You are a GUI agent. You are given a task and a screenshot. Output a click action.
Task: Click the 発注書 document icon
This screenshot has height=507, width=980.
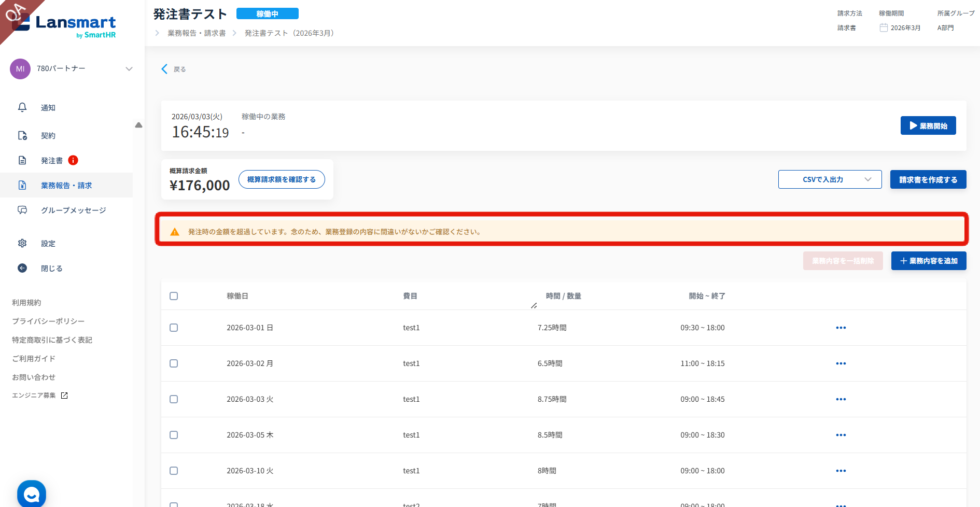pyautogui.click(x=22, y=160)
